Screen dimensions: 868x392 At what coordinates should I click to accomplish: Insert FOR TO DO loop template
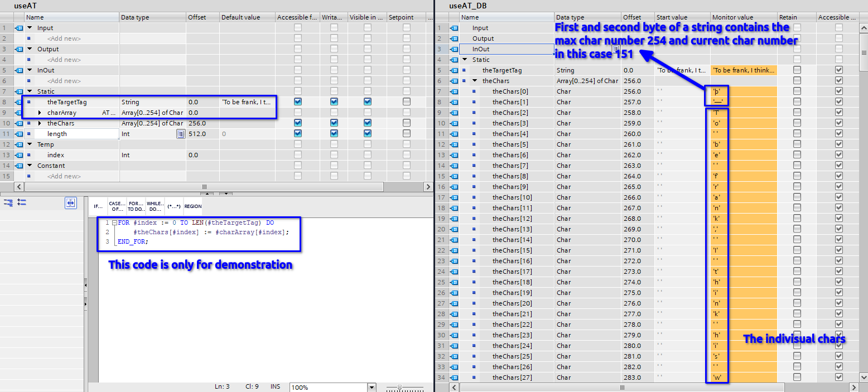136,206
